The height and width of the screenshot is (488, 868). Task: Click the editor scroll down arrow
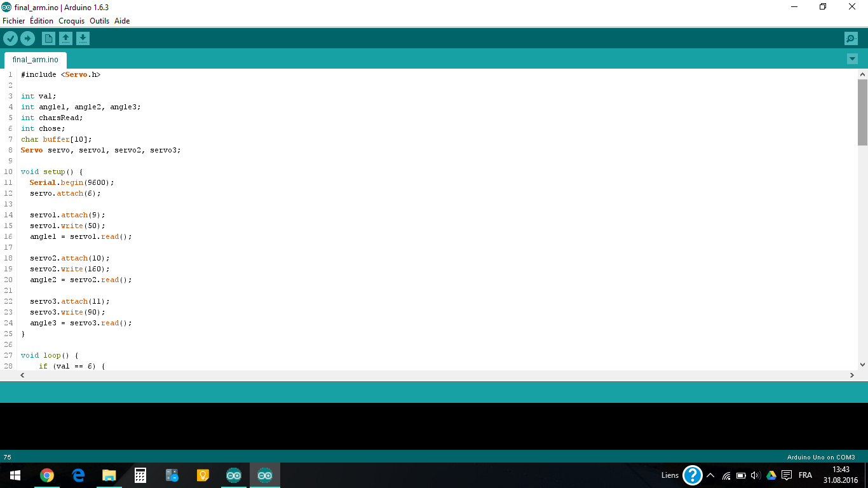point(862,365)
